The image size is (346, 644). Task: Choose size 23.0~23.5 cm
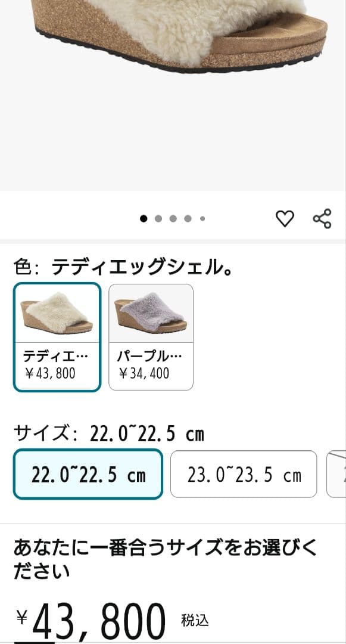244,475
